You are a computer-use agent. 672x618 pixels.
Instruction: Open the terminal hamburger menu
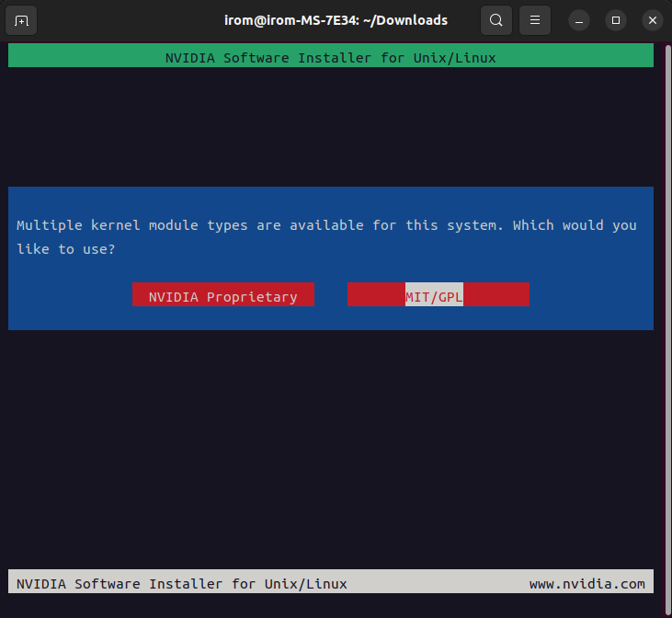534,20
